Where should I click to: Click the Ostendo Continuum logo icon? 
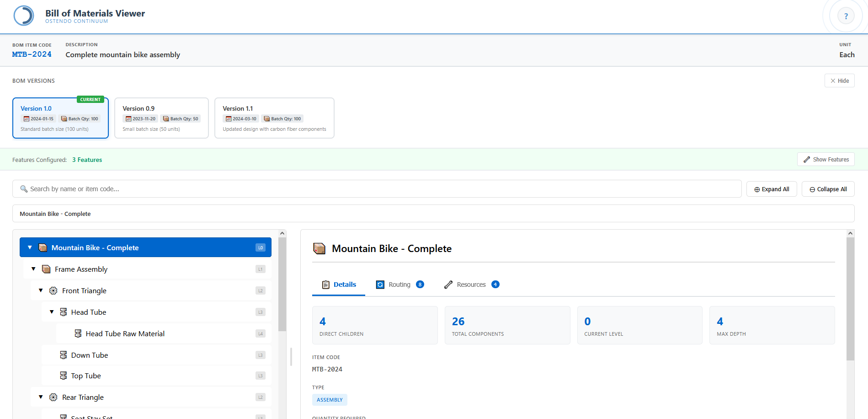click(x=24, y=16)
